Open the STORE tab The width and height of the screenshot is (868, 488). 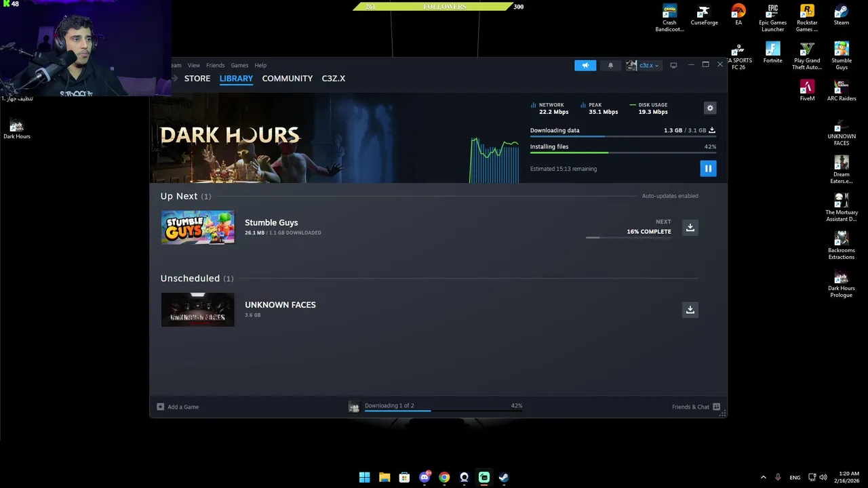pos(197,79)
